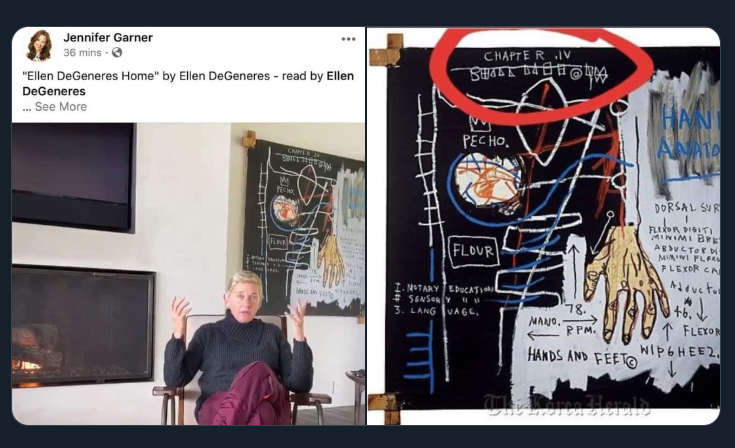Click the bold Ellen DeGeneres link
This screenshot has width=735, height=448.
click(188, 83)
